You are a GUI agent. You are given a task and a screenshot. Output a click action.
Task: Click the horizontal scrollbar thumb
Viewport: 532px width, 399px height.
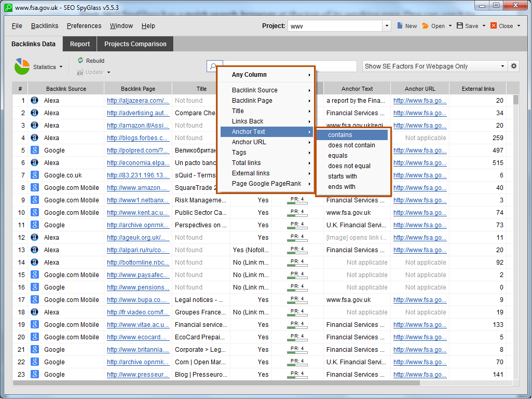pos(216,383)
